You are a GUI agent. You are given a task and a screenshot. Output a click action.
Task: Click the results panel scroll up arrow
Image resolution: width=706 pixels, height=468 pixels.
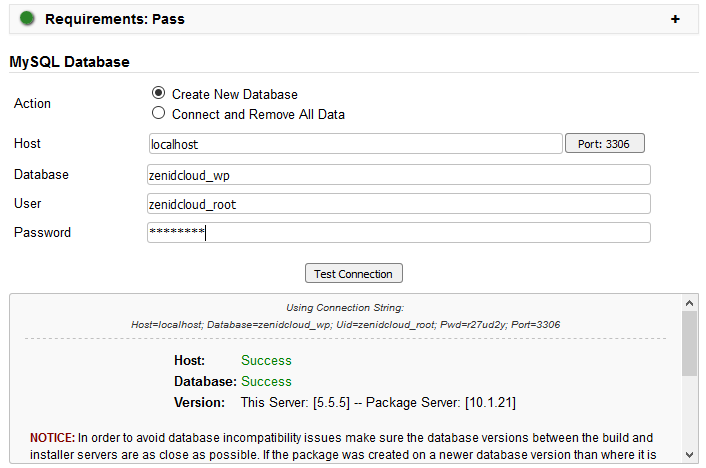(x=689, y=303)
